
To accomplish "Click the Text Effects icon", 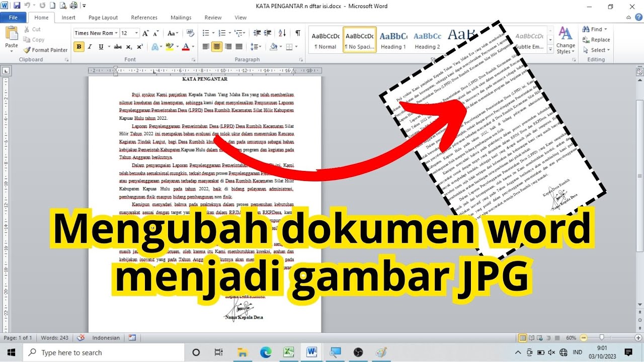I will (154, 47).
